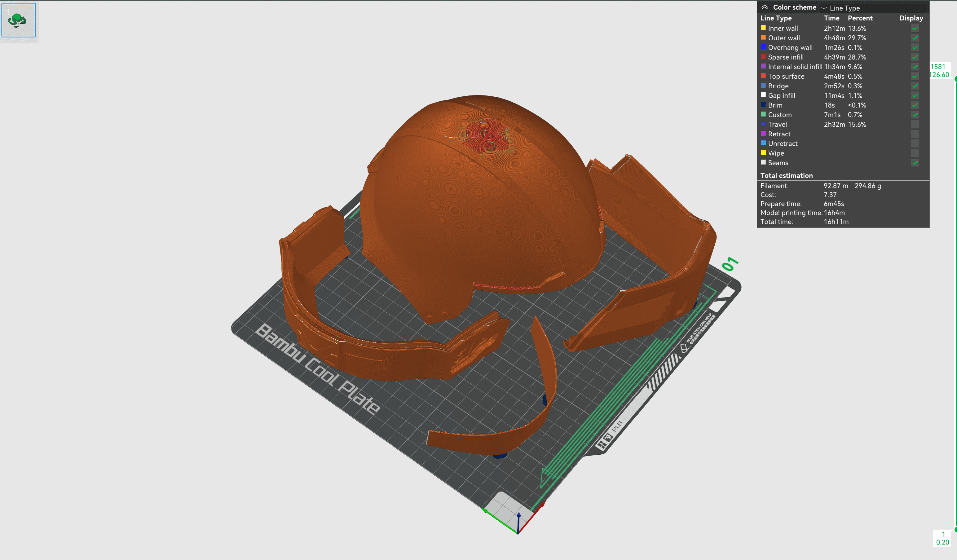
Task: Toggle Internal solid infill display checkbox
Action: [915, 67]
